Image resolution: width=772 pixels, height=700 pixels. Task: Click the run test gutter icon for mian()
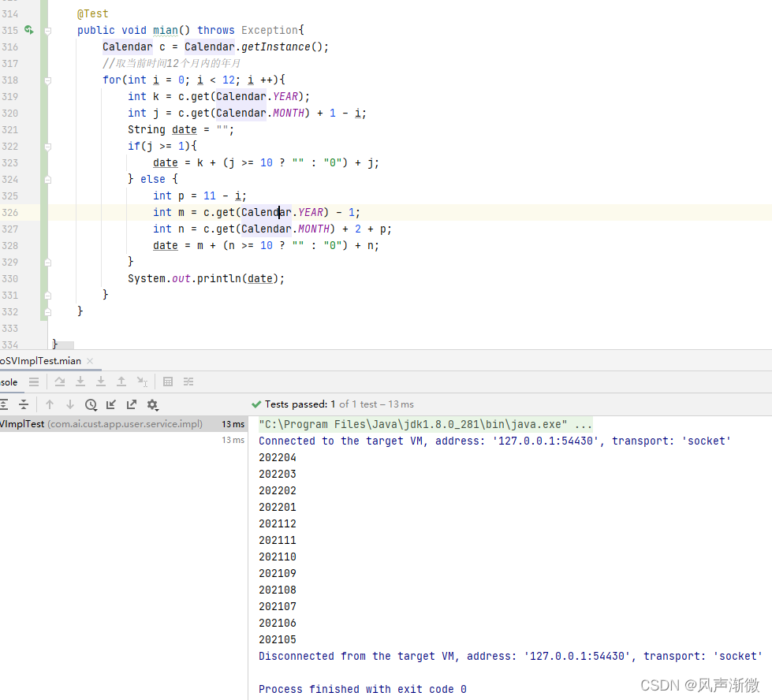29,30
